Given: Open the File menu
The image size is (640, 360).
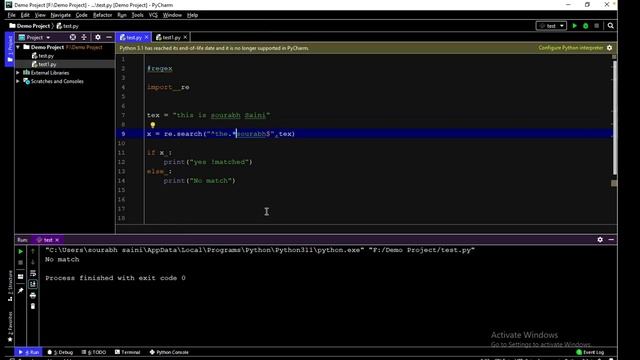Looking at the screenshot, I should point(11,15).
